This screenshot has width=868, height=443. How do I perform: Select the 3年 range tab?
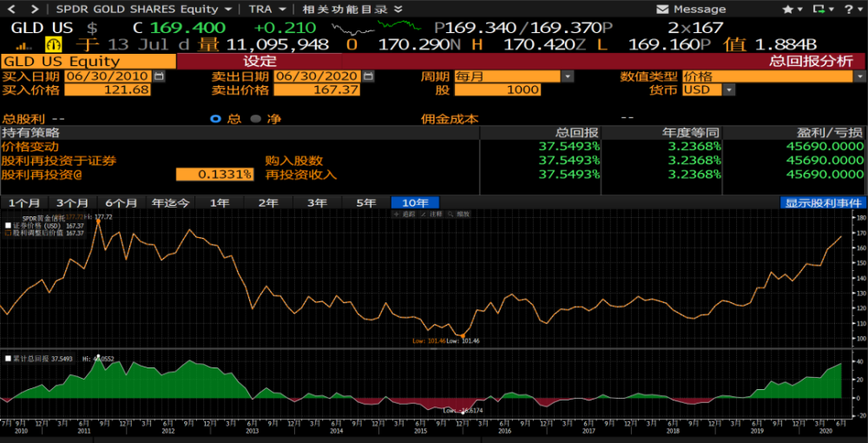click(x=317, y=202)
